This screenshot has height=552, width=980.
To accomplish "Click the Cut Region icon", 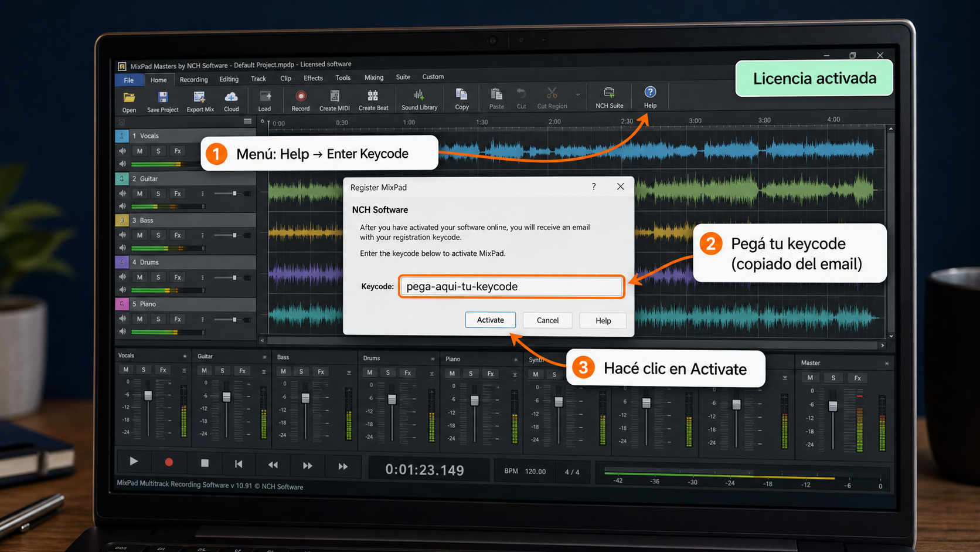I will [552, 99].
